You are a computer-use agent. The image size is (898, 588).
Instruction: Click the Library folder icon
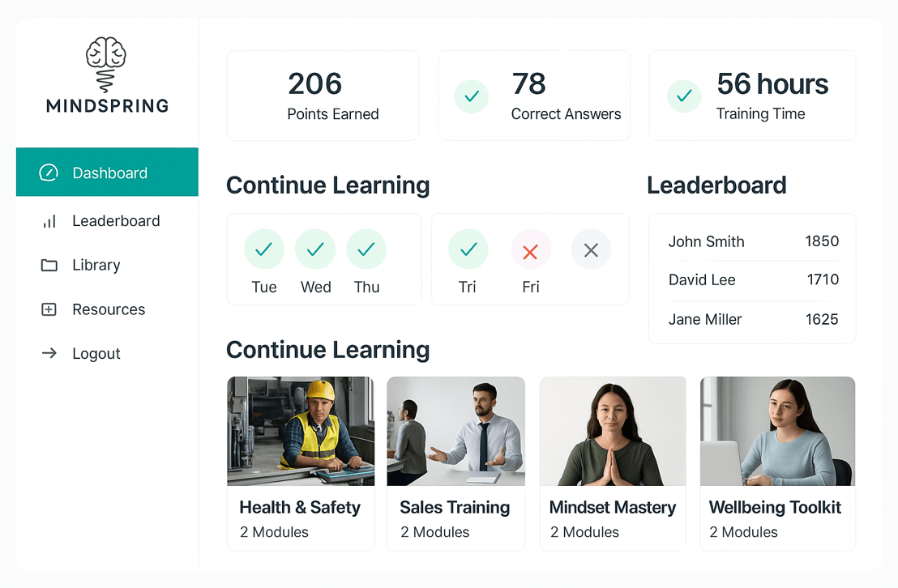pos(49,265)
